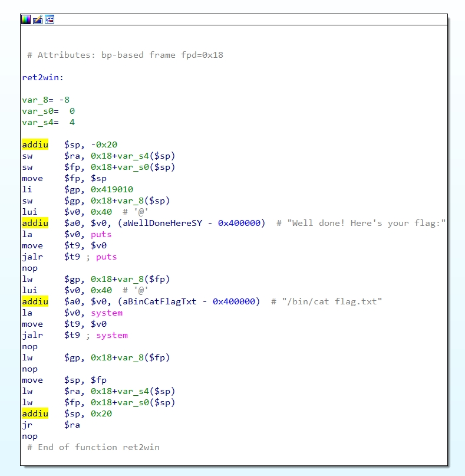Select the jr instruction mnemonic
Image resolution: width=465 pixels, height=476 pixels.
point(27,425)
